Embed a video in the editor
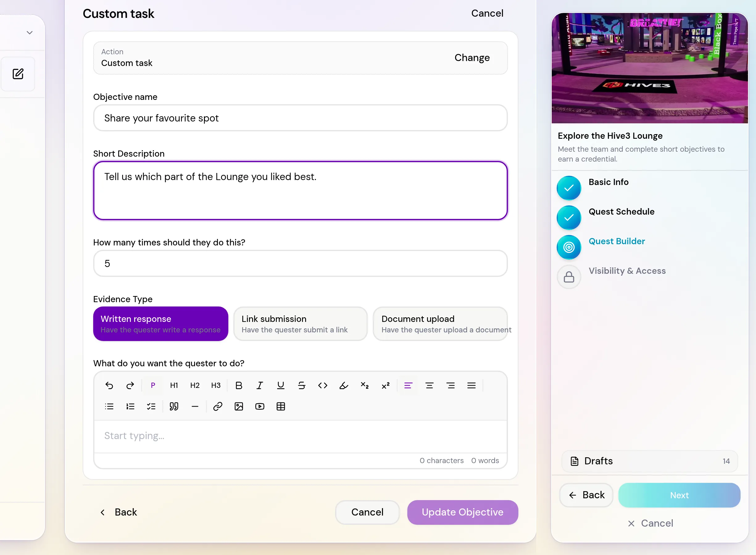The image size is (756, 555). click(260, 406)
